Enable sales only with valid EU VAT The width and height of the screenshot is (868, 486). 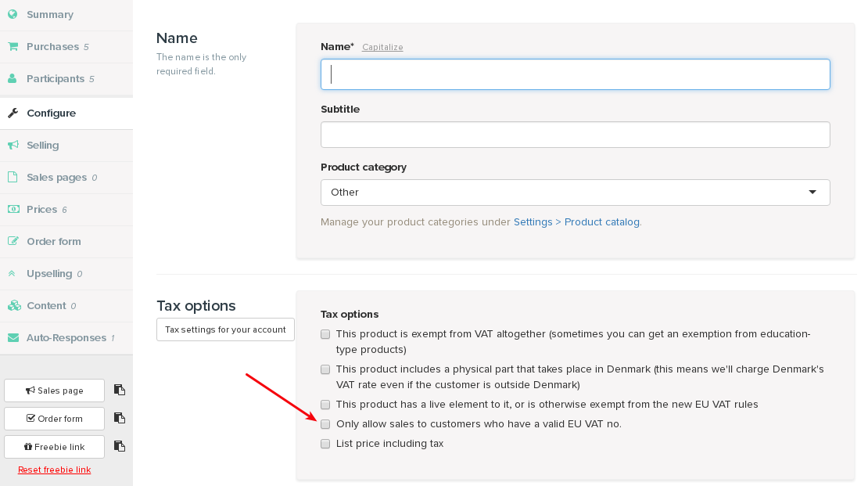pyautogui.click(x=325, y=424)
